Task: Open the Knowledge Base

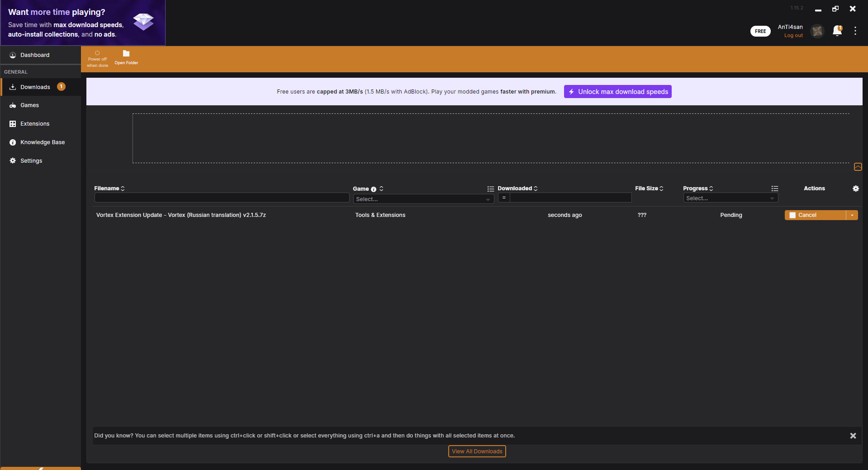Action: coord(43,142)
